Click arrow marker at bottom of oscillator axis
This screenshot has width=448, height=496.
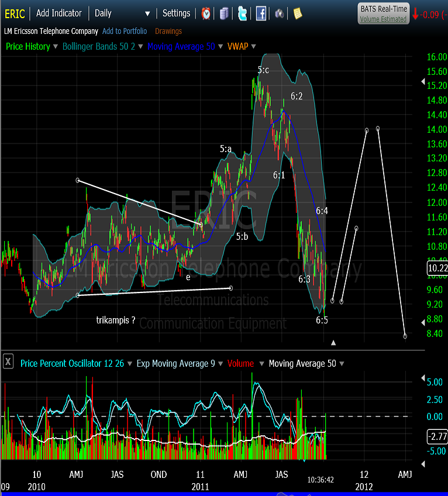[423, 464]
